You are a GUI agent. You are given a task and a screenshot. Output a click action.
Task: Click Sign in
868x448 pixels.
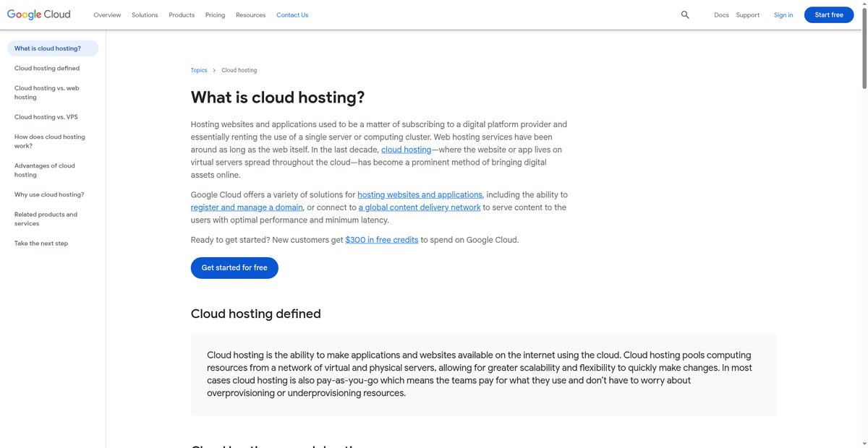783,14
